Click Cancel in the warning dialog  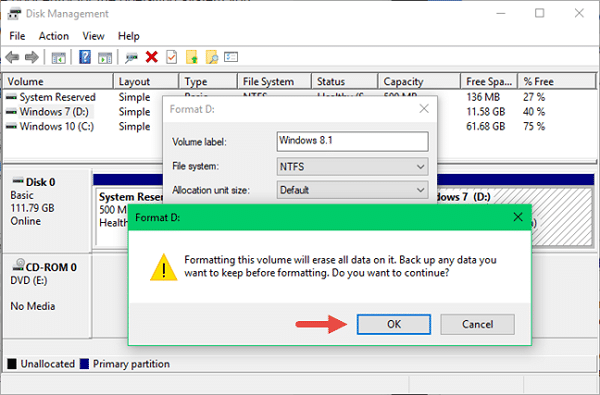(477, 324)
